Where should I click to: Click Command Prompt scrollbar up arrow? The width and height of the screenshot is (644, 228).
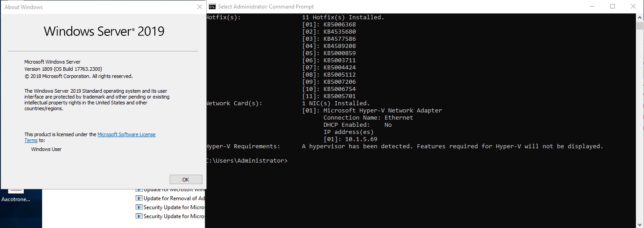pos(640,17)
